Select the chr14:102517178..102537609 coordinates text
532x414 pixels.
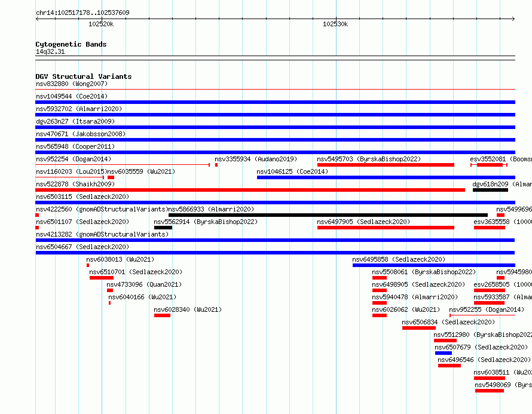click(82, 13)
